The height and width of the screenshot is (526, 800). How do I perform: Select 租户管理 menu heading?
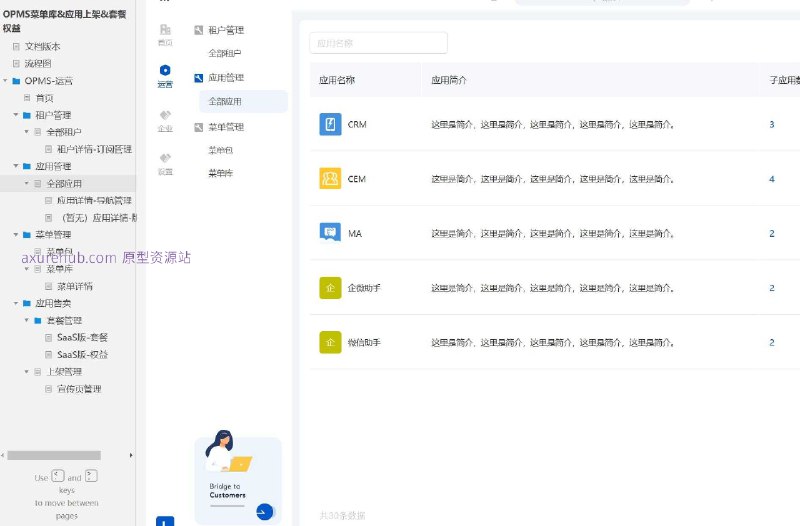click(x=226, y=30)
